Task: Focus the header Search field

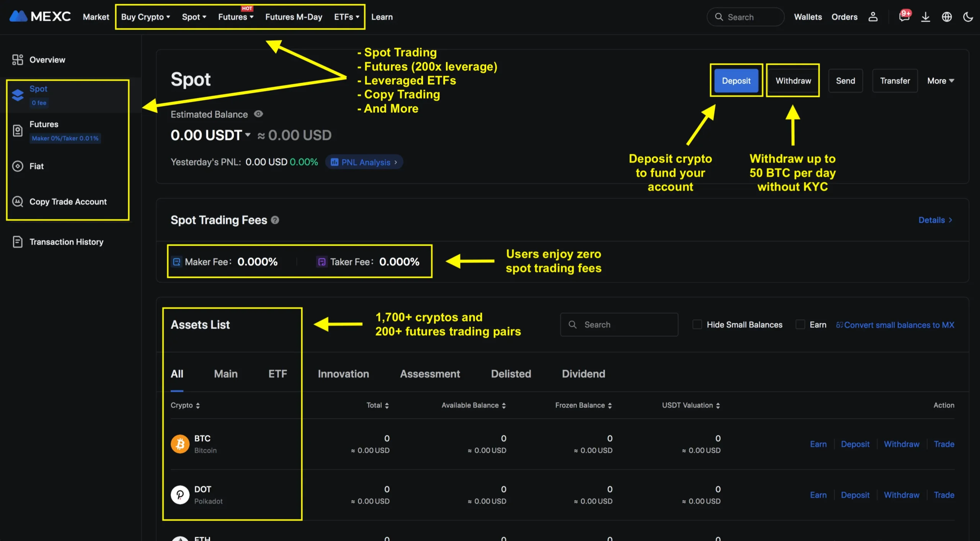Action: [x=745, y=17]
